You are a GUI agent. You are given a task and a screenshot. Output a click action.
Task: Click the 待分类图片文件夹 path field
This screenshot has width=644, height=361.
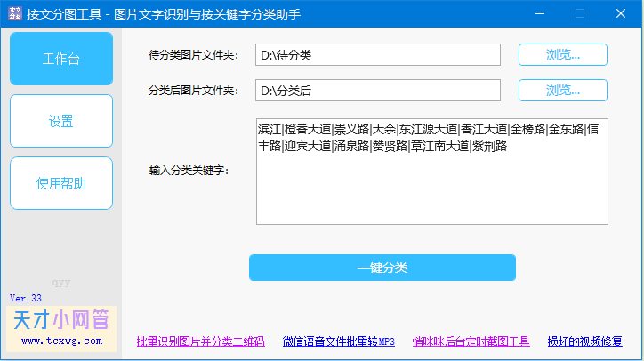(x=378, y=55)
